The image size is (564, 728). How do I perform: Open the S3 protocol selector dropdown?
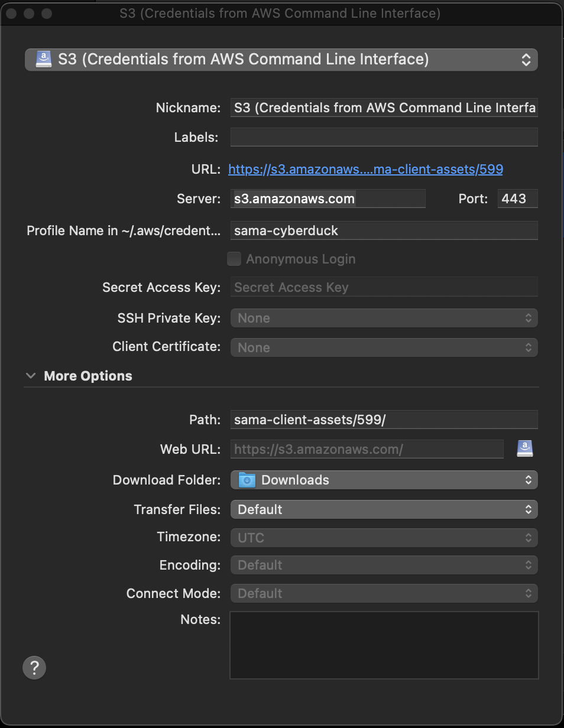[281, 60]
